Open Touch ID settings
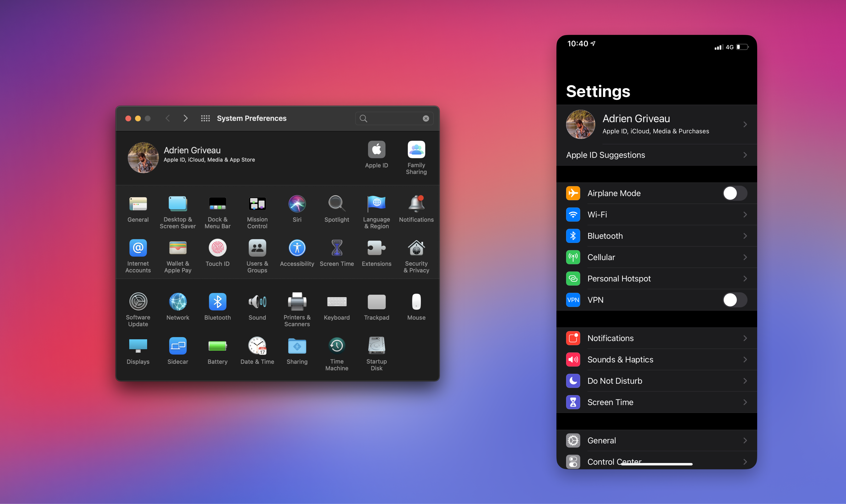 (217, 252)
